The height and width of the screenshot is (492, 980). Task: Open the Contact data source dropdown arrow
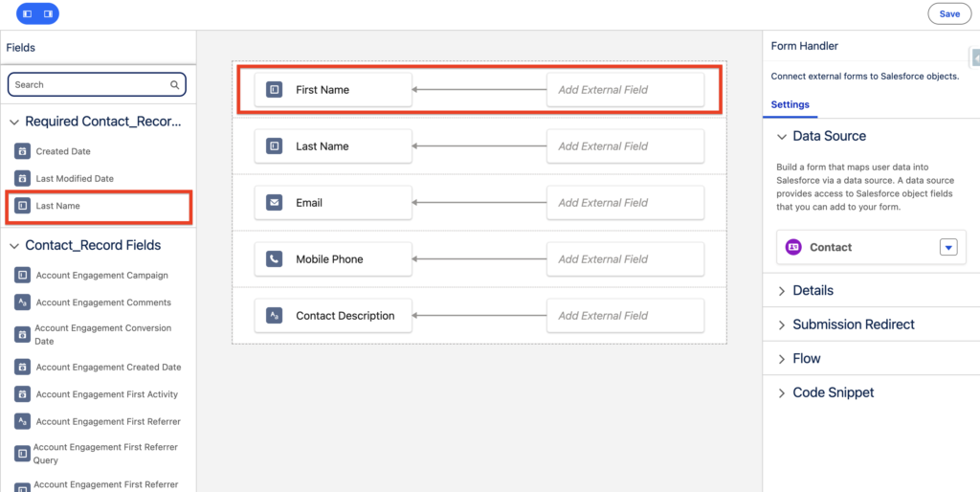pyautogui.click(x=947, y=247)
